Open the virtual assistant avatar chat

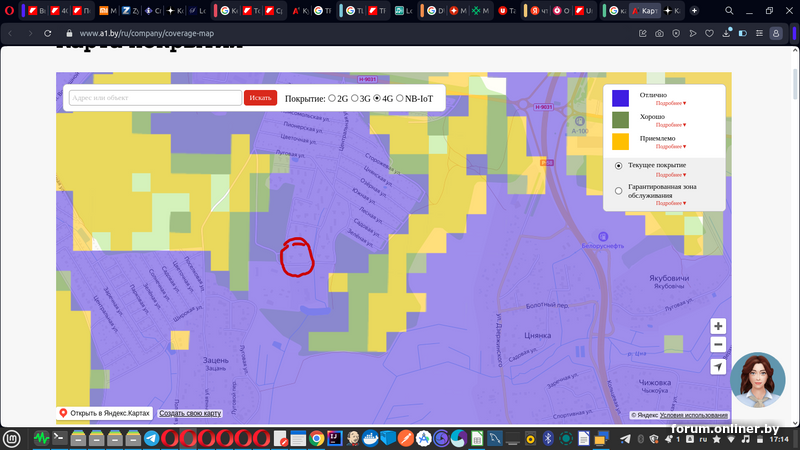(x=758, y=380)
